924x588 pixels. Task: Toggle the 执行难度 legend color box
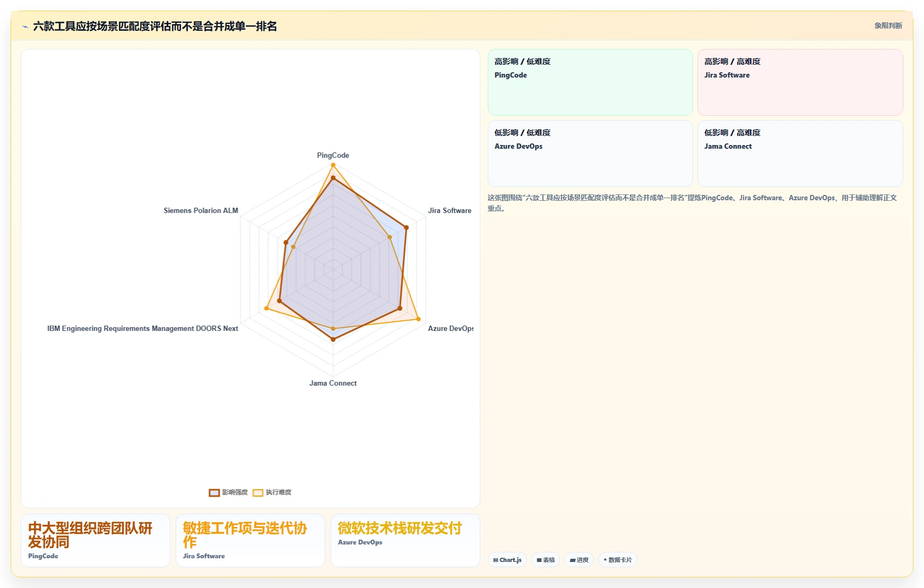(x=258, y=493)
